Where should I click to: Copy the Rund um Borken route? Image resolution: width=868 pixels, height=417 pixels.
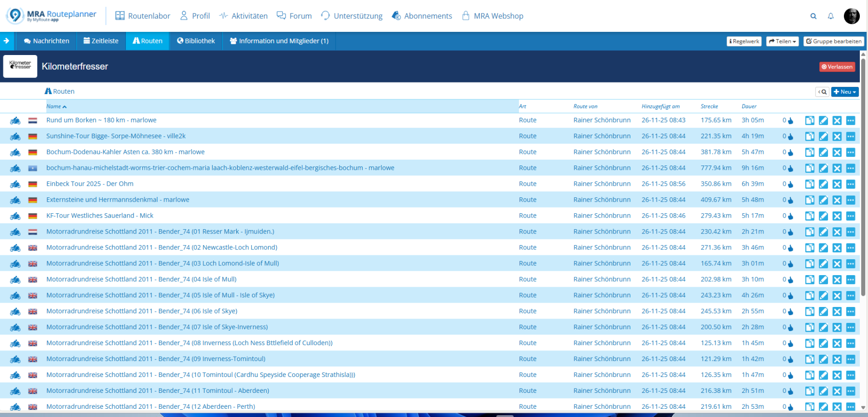[x=810, y=121]
